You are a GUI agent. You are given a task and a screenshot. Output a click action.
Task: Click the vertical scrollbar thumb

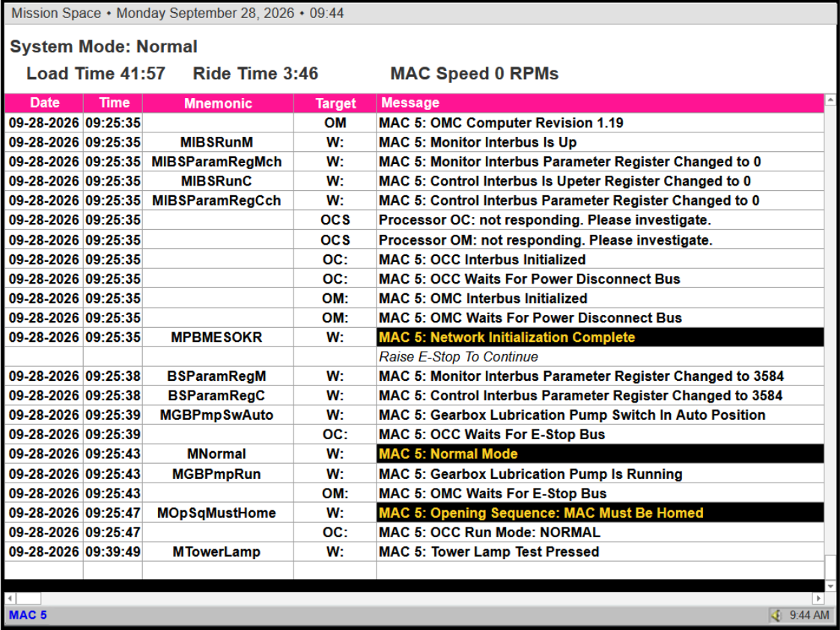(830, 567)
